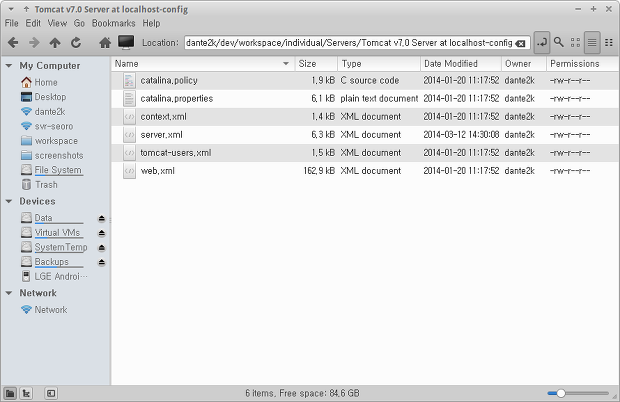The width and height of the screenshot is (620, 402).
Task: Go up to the parent folder
Action: pos(55,42)
